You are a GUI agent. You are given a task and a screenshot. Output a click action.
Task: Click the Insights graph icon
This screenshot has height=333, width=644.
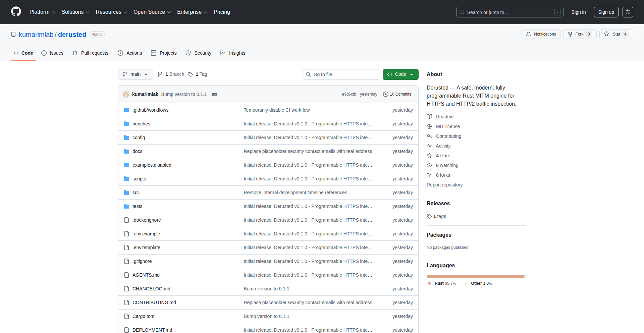tap(223, 53)
